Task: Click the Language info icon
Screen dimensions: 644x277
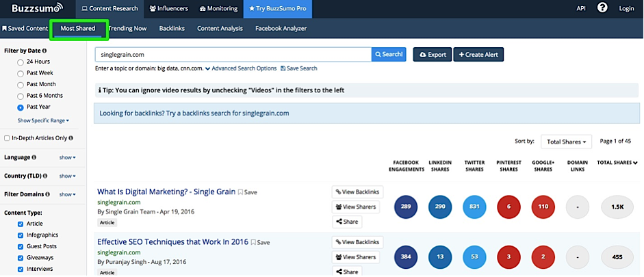Action: click(x=34, y=157)
